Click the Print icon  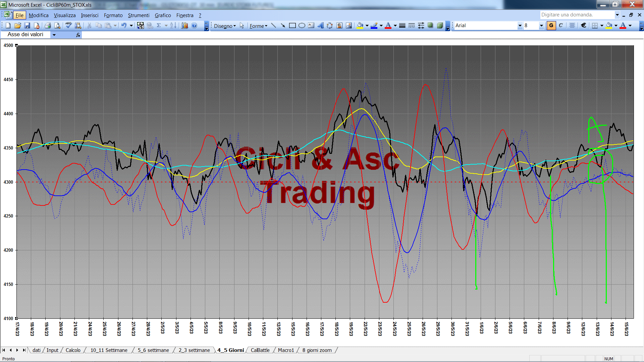click(x=48, y=25)
